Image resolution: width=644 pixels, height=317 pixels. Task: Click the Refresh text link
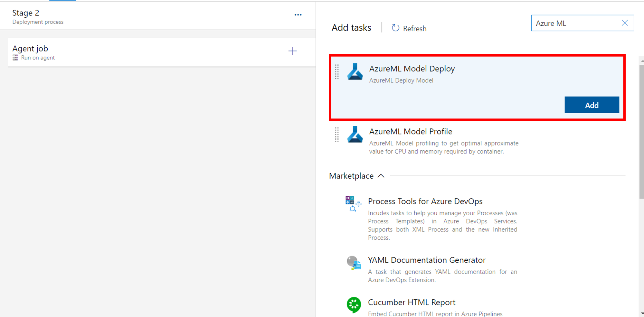415,29
